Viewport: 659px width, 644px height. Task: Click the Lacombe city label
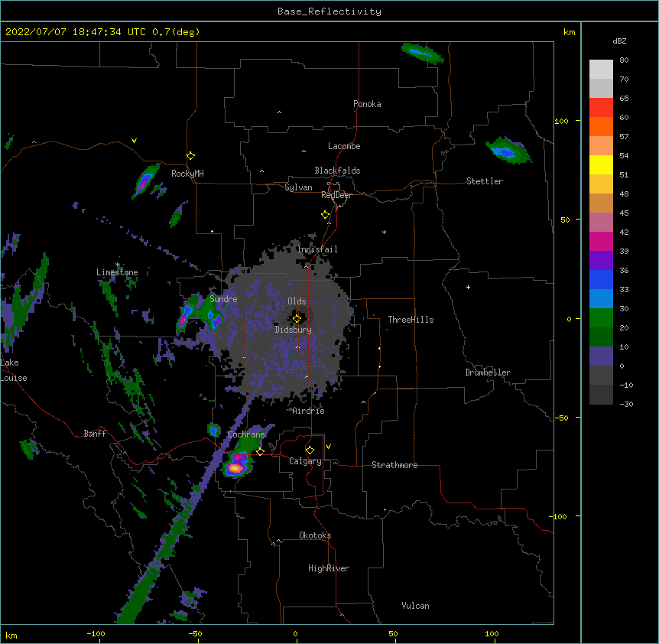(344, 146)
